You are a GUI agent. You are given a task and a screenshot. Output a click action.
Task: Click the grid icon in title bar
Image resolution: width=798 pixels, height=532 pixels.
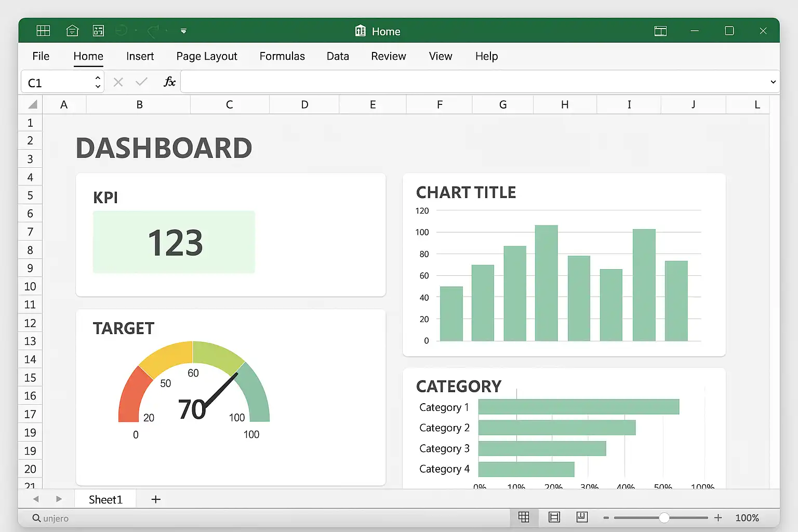tap(43, 31)
